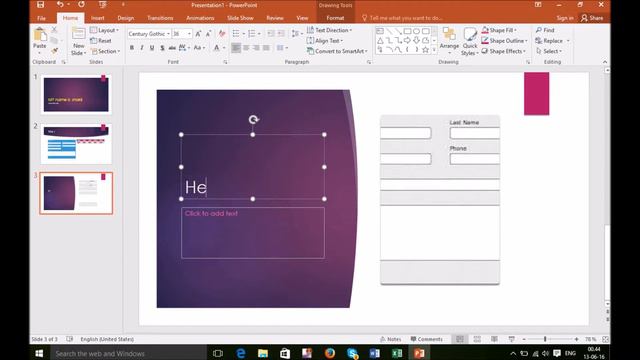The height and width of the screenshot is (360, 640).
Task: Increase font size with A-up icon
Action: click(198, 34)
